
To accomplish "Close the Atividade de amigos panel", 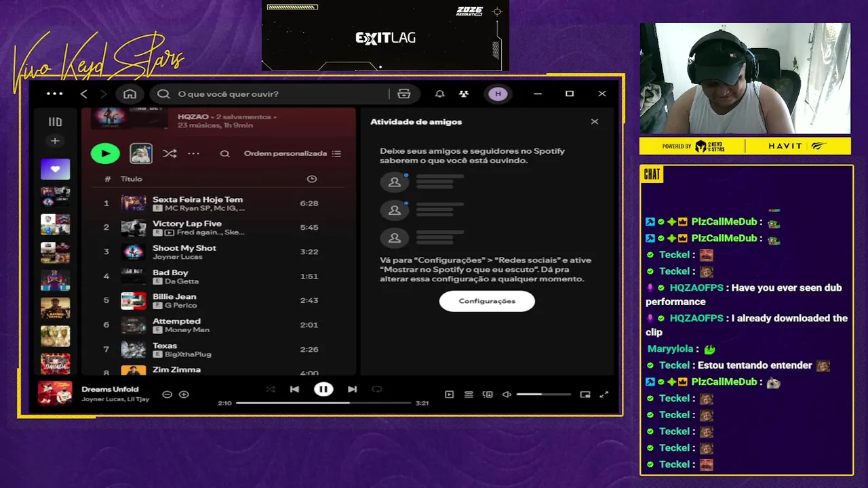I will (595, 122).
